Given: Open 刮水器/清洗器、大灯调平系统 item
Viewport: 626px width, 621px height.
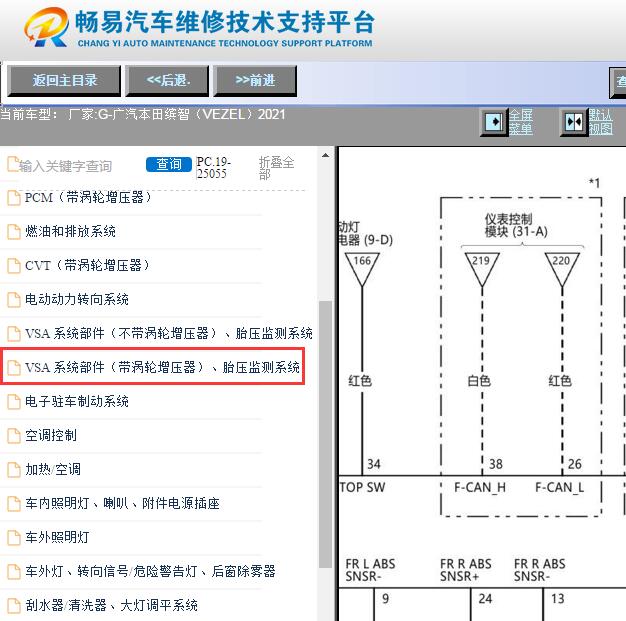Looking at the screenshot, I should pos(111,605).
